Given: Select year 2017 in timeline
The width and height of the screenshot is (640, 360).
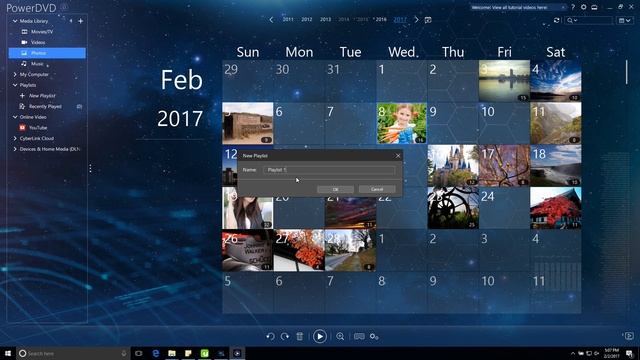Looking at the screenshot, I should click(400, 20).
